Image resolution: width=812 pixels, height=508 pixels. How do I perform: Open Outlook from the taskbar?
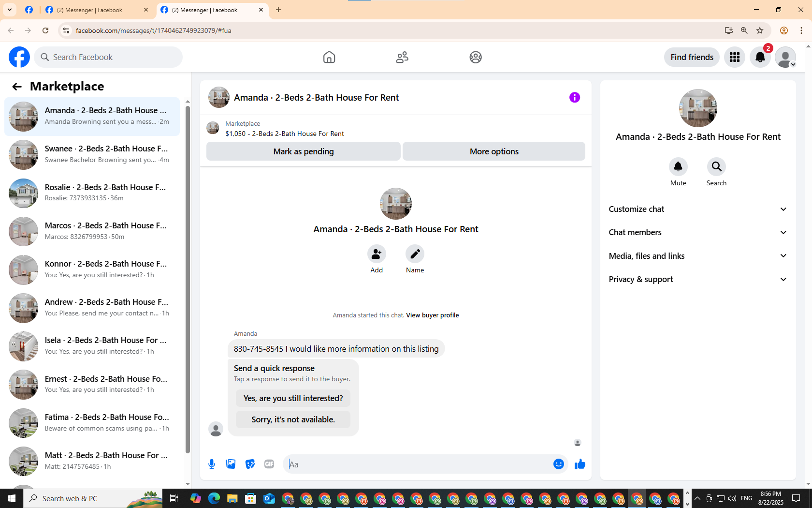269,498
